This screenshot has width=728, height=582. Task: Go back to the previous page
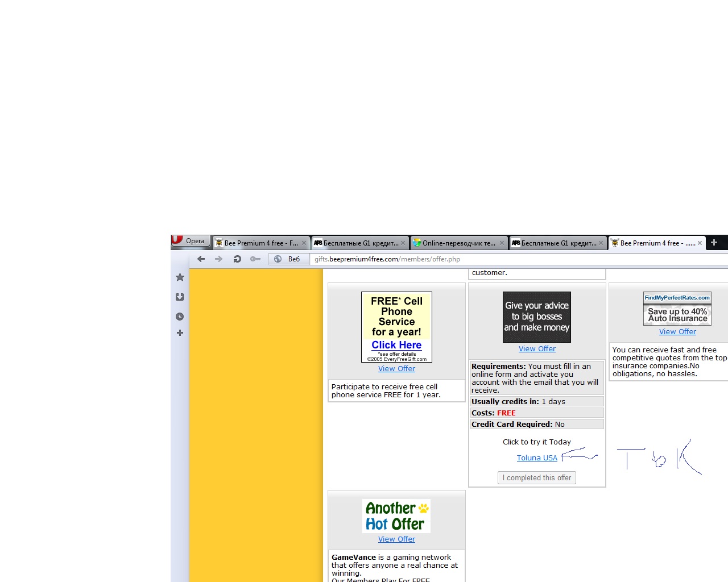pos(201,259)
